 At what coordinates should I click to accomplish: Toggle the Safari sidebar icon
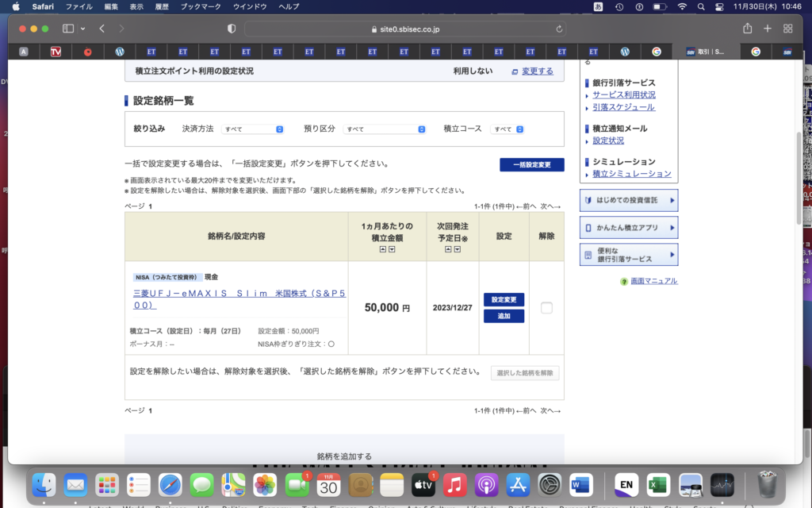pyautogui.click(x=67, y=26)
